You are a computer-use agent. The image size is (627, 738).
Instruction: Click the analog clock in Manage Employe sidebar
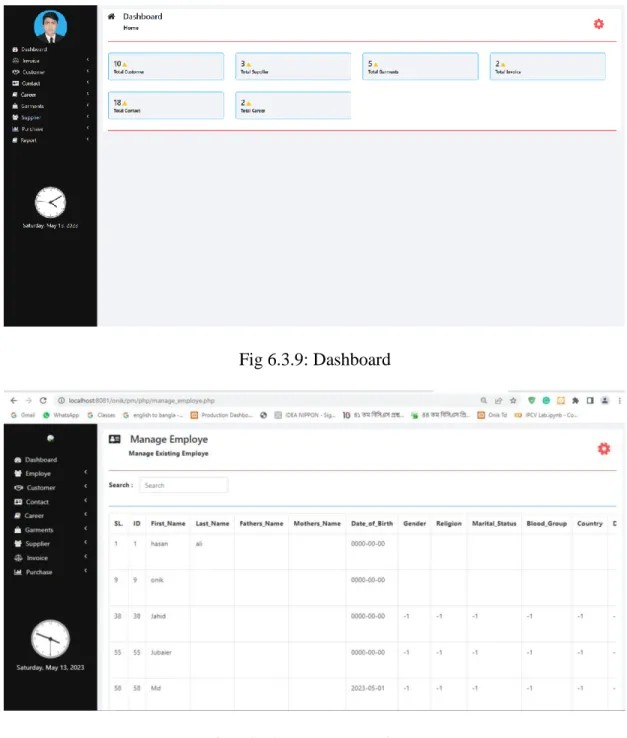tap(50, 639)
